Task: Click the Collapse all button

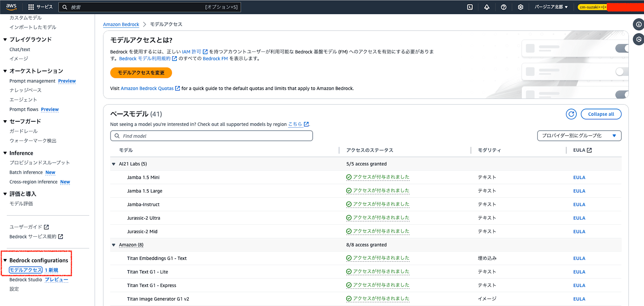Action: [x=601, y=114]
